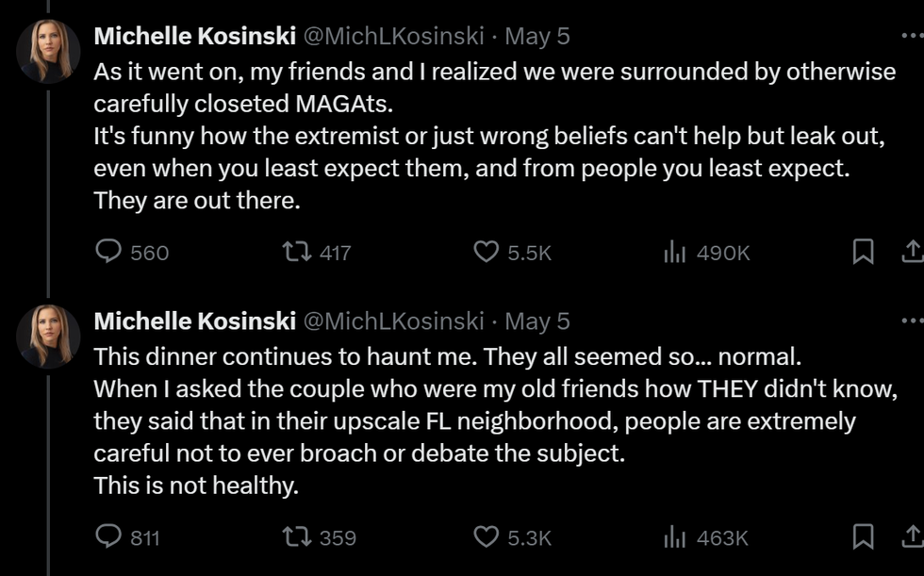Repost the tweet with 417 reposts
The height and width of the screenshot is (576, 924).
[x=295, y=252]
